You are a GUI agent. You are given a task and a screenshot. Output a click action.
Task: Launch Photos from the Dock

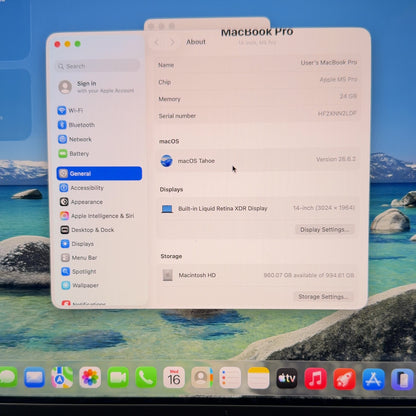[90, 378]
